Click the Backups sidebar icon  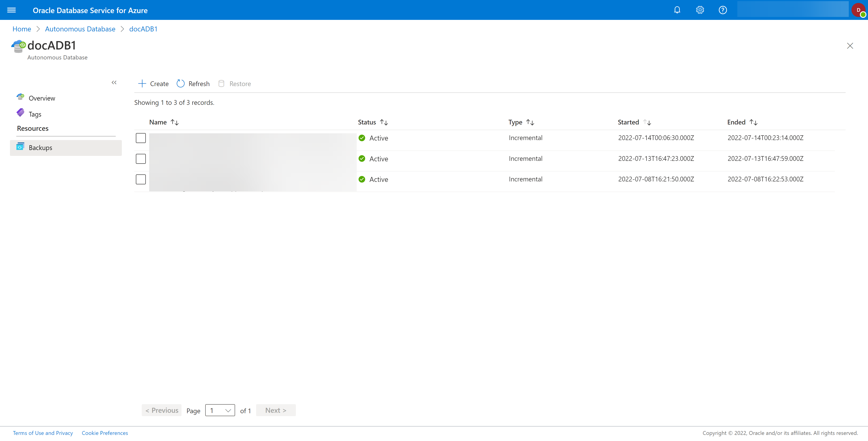20,147
